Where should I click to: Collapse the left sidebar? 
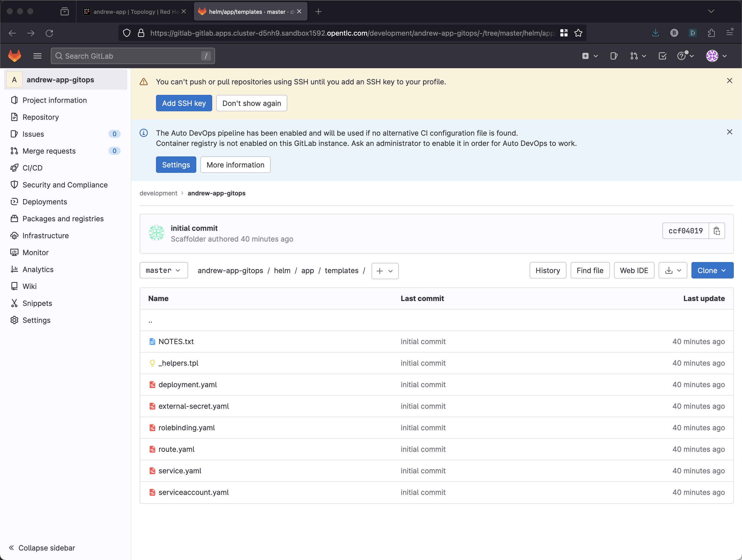[x=42, y=548]
